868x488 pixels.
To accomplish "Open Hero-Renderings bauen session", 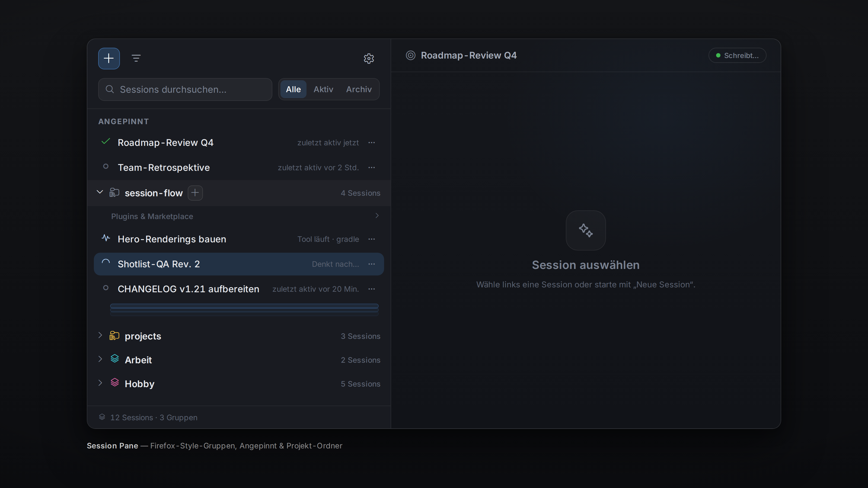I will [x=239, y=239].
